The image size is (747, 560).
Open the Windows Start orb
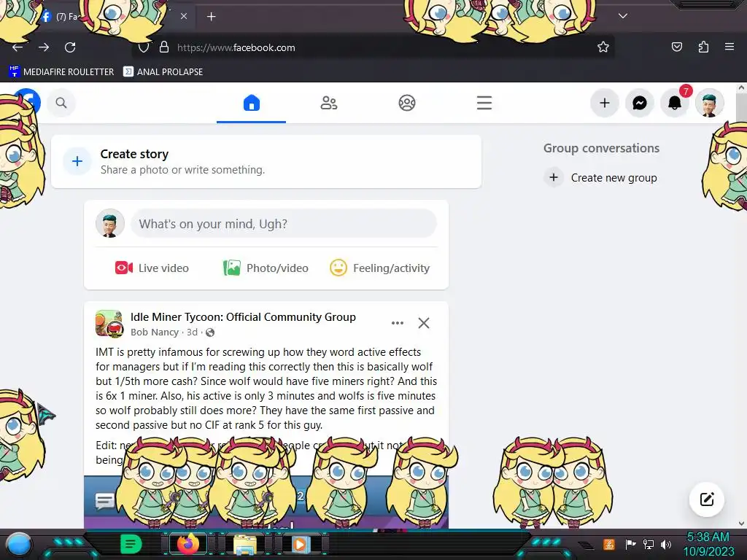pos(19,544)
